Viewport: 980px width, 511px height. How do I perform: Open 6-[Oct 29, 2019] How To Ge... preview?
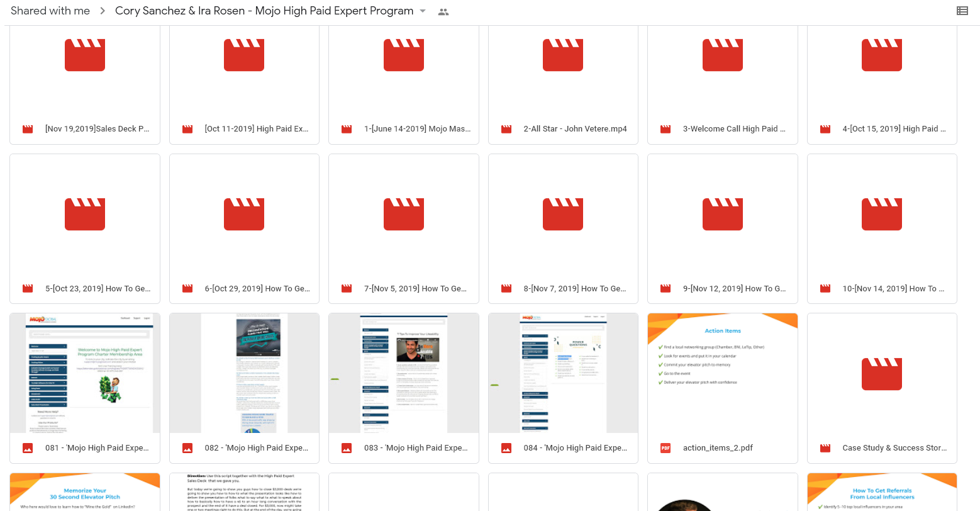pyautogui.click(x=244, y=214)
